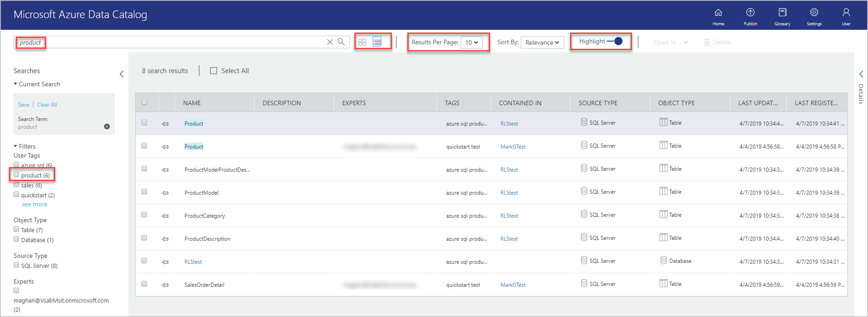Open the Glossary icon

pos(782,17)
